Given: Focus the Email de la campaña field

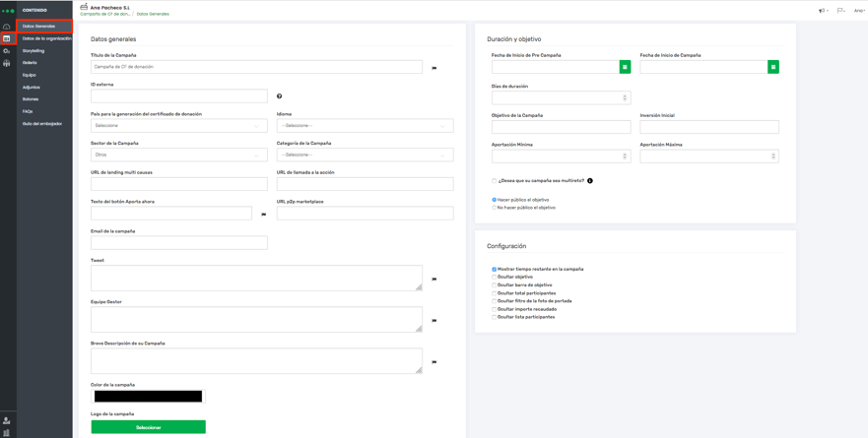Looking at the screenshot, I should 178,243.
